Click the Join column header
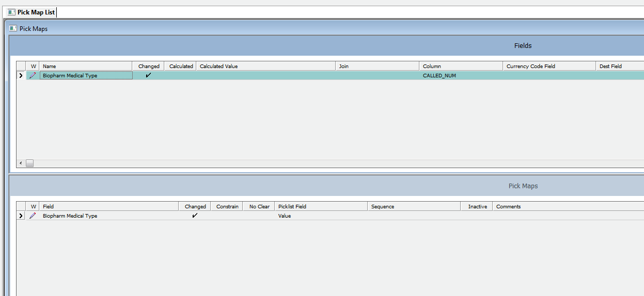 [378, 66]
